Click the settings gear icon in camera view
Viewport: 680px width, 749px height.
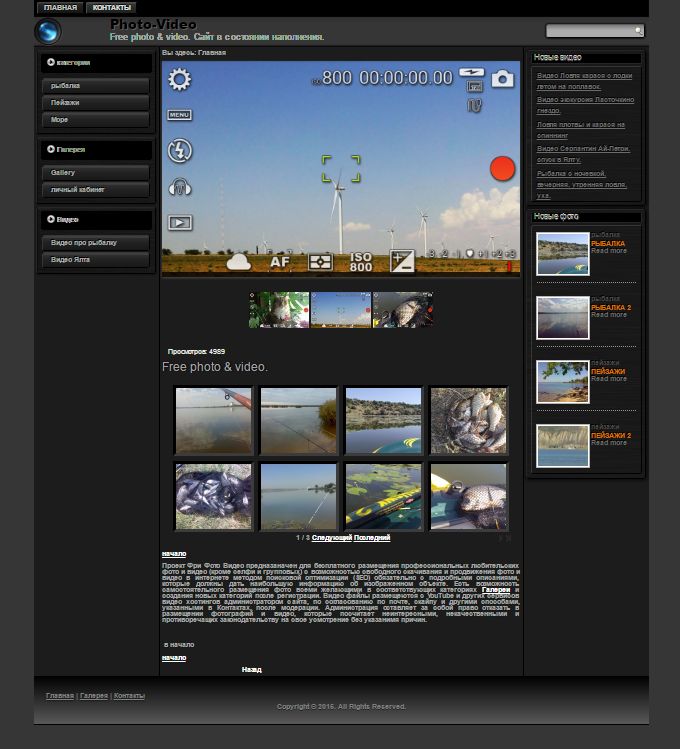pos(179,80)
